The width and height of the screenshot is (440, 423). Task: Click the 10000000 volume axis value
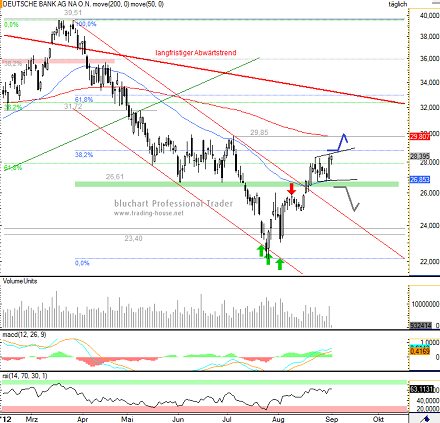coord(425,304)
